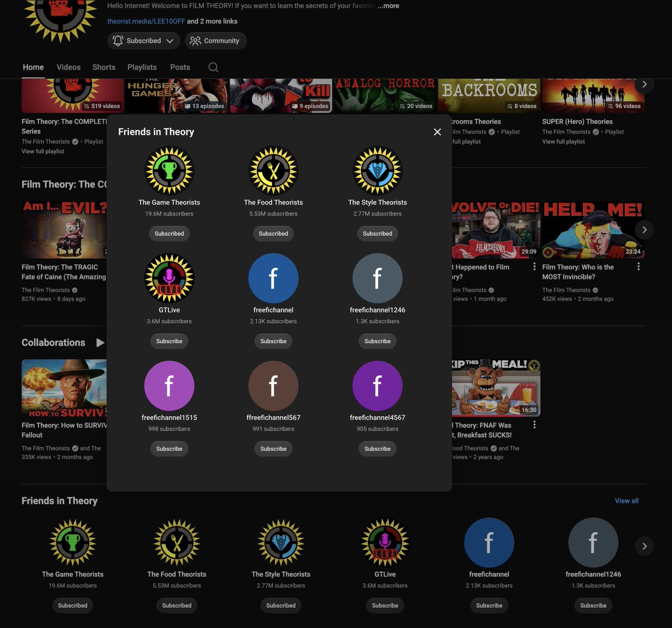The image size is (672, 628).
Task: Open Am I EVIL Caine video thumbnail
Action: 64,230
